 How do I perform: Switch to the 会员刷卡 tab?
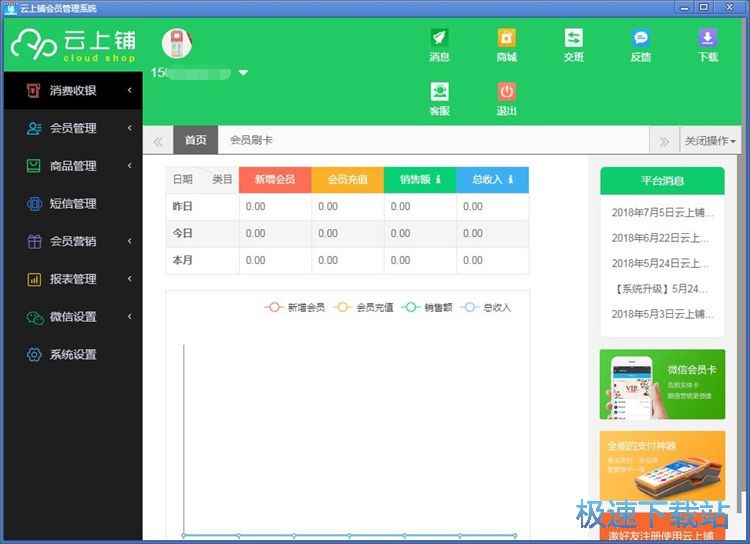pyautogui.click(x=251, y=141)
